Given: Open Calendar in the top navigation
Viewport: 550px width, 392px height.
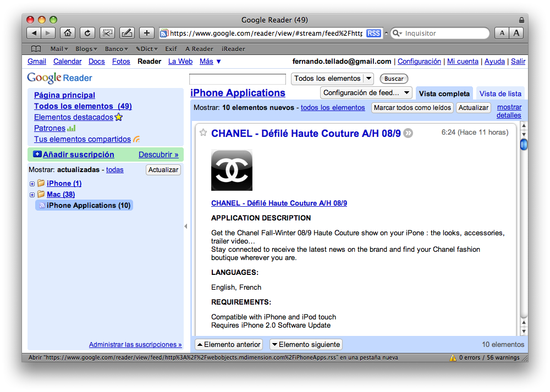Looking at the screenshot, I should tap(67, 62).
